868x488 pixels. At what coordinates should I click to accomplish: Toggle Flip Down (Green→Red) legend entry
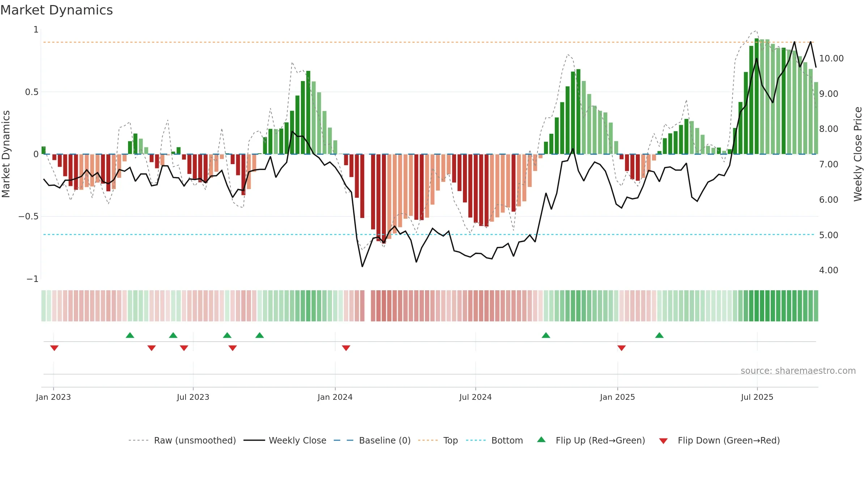point(719,440)
